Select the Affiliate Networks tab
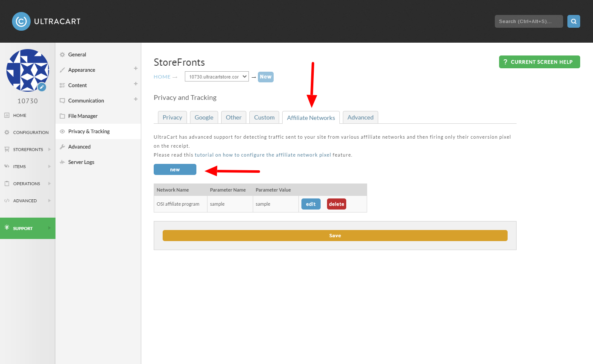This screenshot has height=364, width=593. tap(311, 118)
